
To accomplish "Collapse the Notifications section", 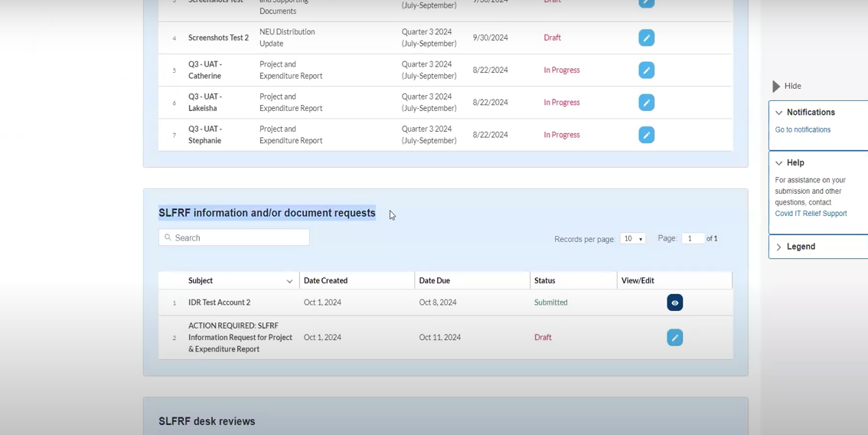I will [779, 113].
